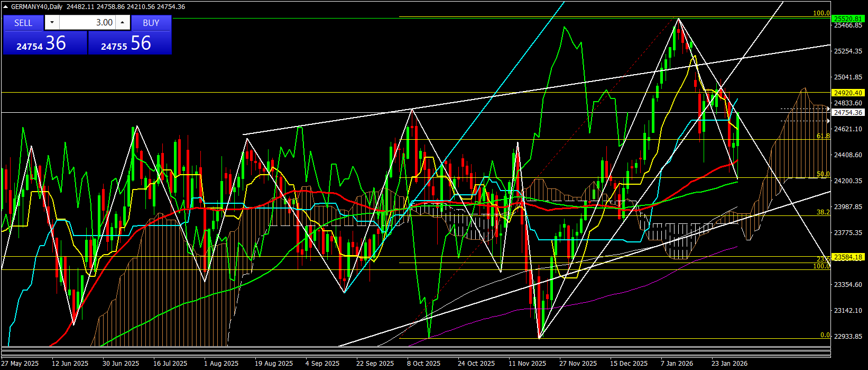The width and height of the screenshot is (868, 370).
Task: Select yellow 24920.40 price level label
Action: (x=848, y=93)
